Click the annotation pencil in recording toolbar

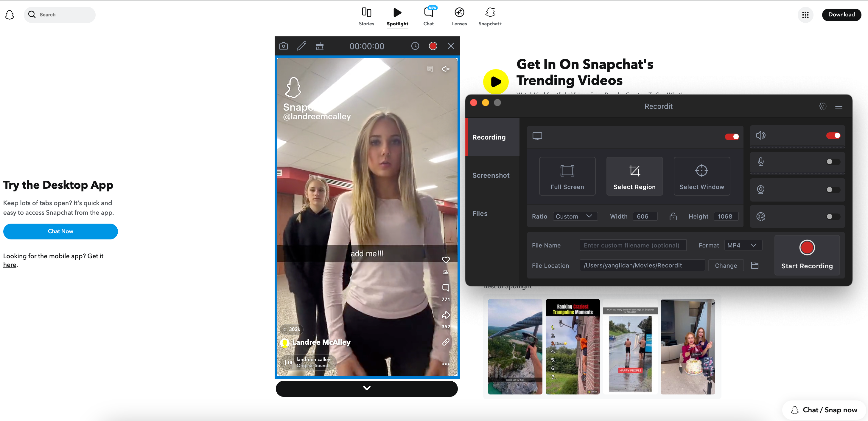[301, 46]
